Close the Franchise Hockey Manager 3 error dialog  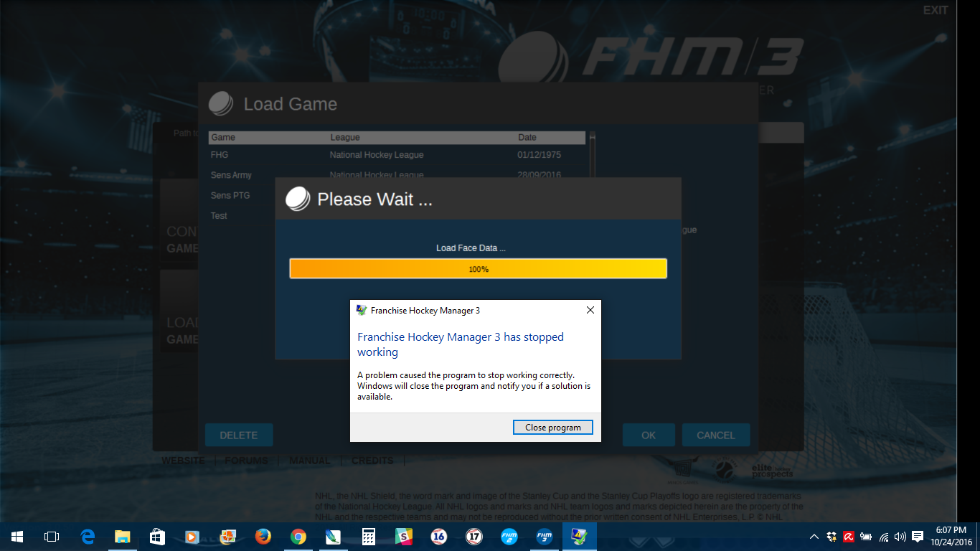tap(590, 311)
